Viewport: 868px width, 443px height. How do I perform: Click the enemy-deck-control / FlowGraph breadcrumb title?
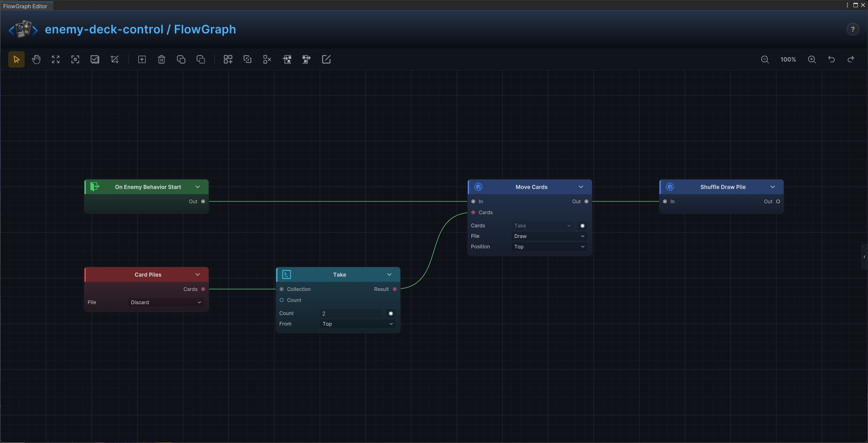[141, 29]
